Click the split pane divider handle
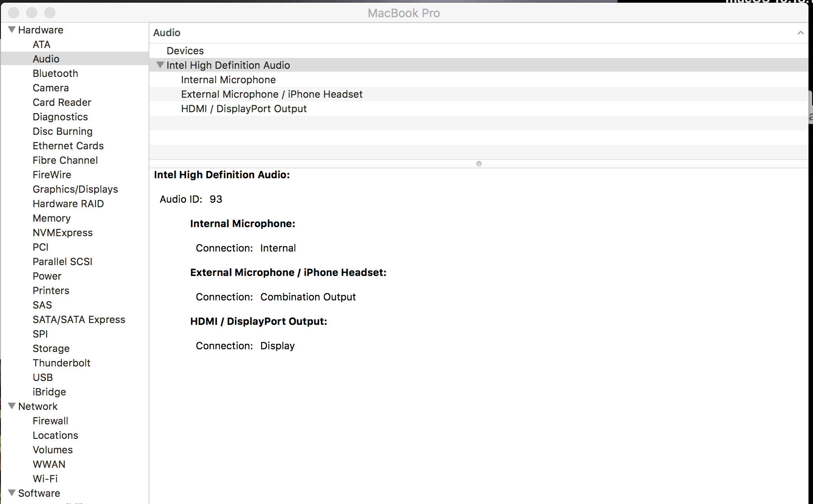Viewport: 813px width, 504px height. click(x=479, y=164)
